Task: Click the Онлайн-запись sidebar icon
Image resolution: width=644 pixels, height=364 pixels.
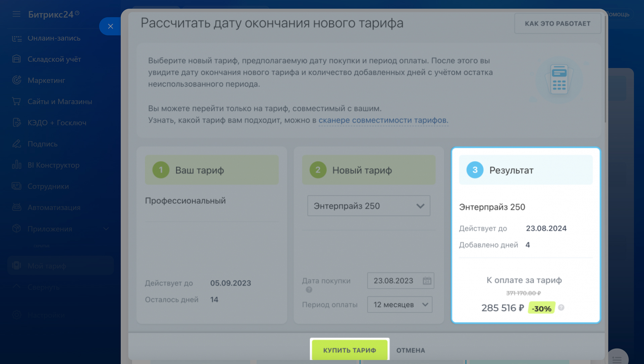Action: click(16, 38)
